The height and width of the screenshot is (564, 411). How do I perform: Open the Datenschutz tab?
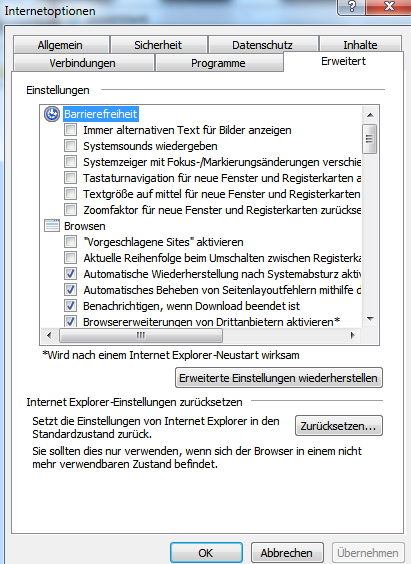[263, 45]
